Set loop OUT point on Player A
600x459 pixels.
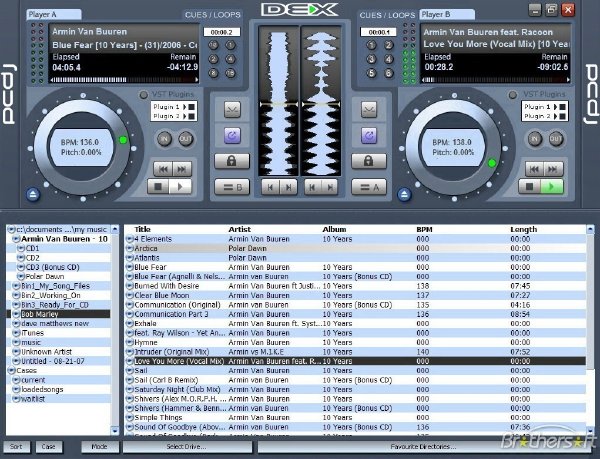pos(186,139)
